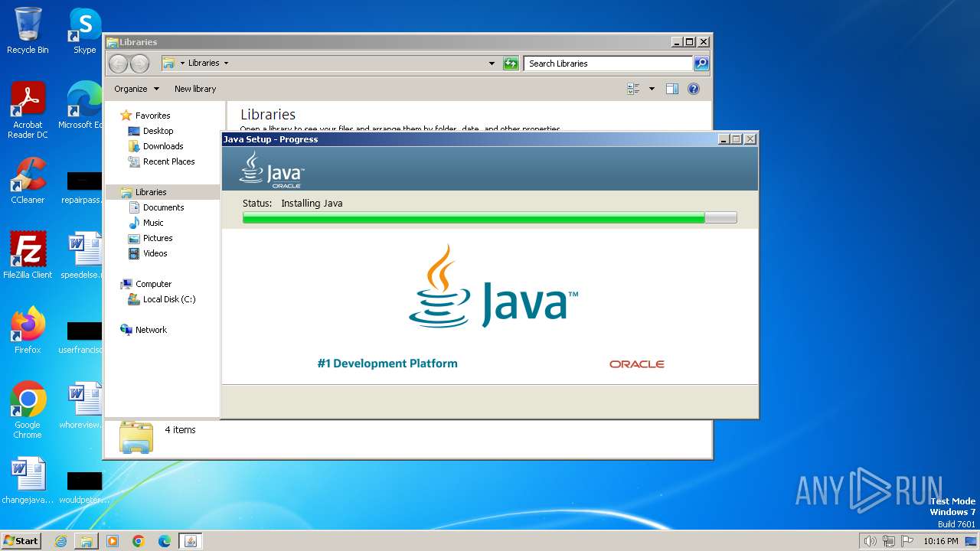
Task: Launch Firefox from the desktop
Action: pyautogui.click(x=28, y=331)
